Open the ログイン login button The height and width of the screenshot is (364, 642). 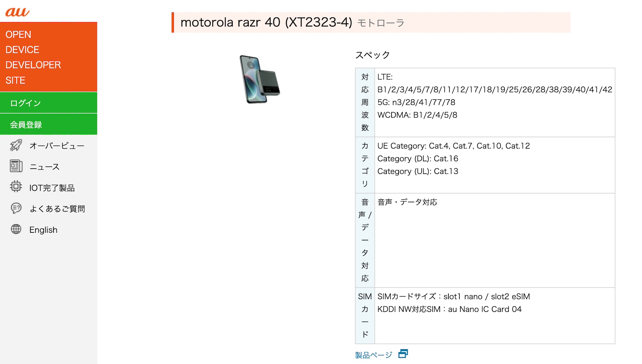pos(48,103)
